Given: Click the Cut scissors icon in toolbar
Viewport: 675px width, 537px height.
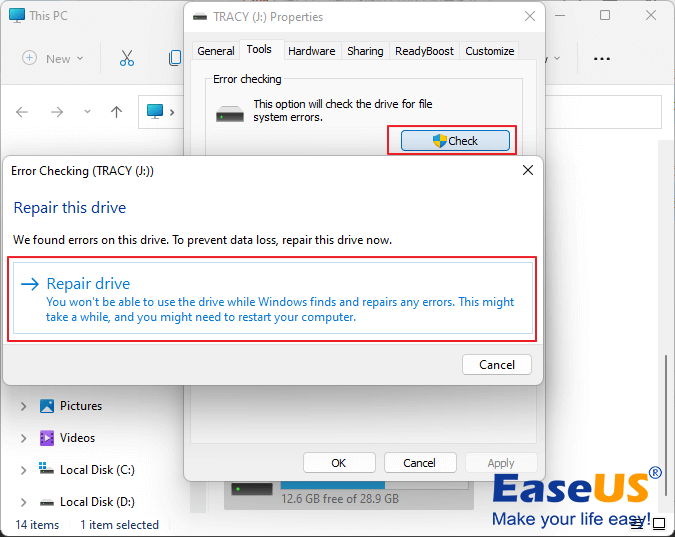Looking at the screenshot, I should pos(126,59).
